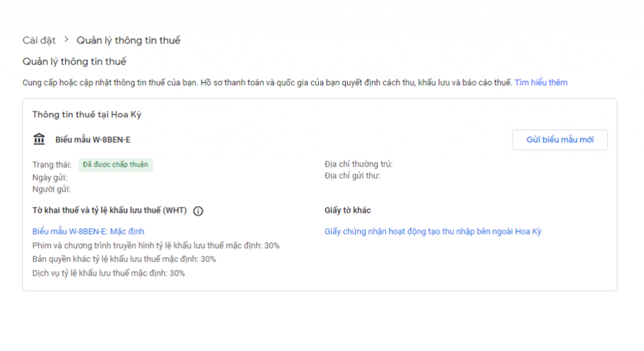644x351 pixels.
Task: Open the Tìm hiểu thêm link
Action: pyautogui.click(x=541, y=82)
